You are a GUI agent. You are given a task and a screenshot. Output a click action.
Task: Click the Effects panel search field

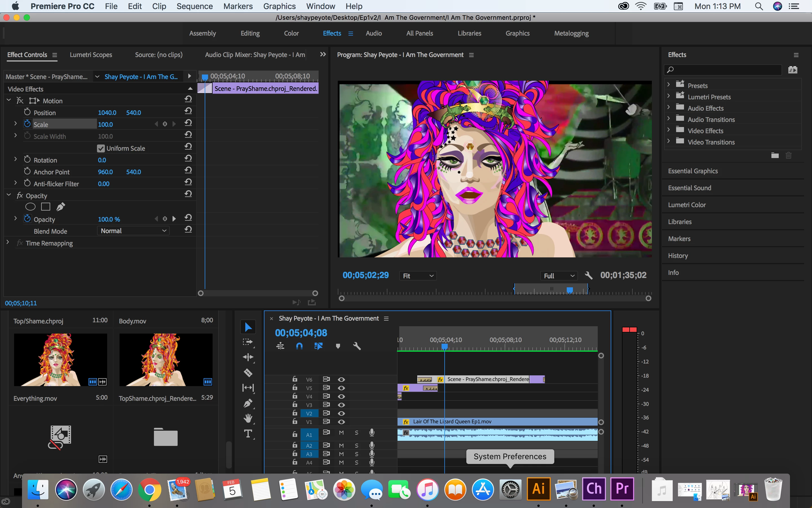coord(723,70)
